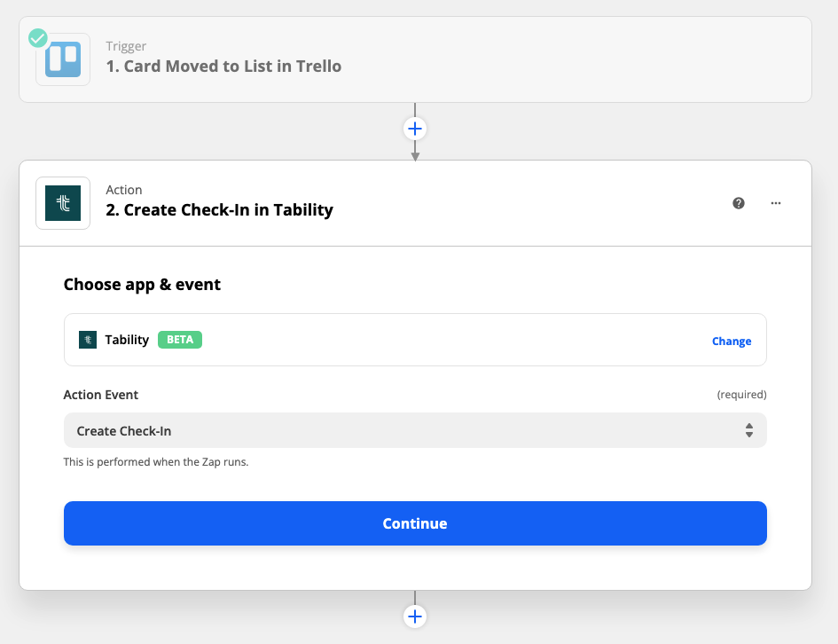
Task: Click the large Tability logo in the action header
Action: [63, 203]
